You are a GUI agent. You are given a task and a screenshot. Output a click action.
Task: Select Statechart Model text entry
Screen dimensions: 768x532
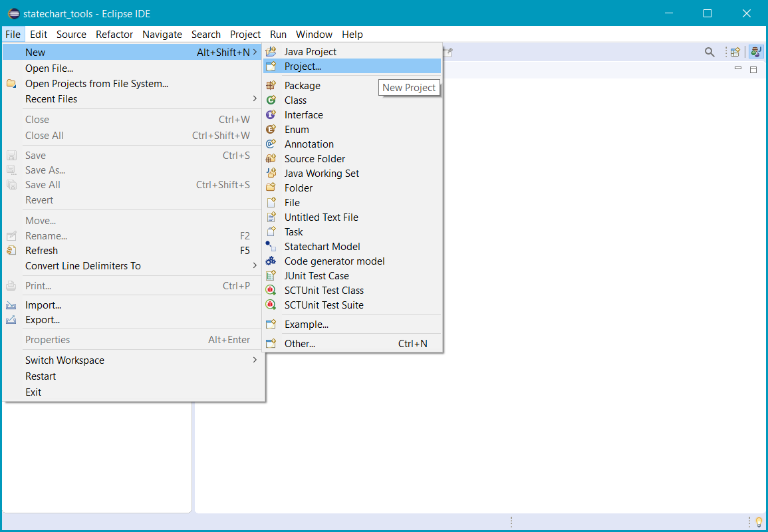322,247
